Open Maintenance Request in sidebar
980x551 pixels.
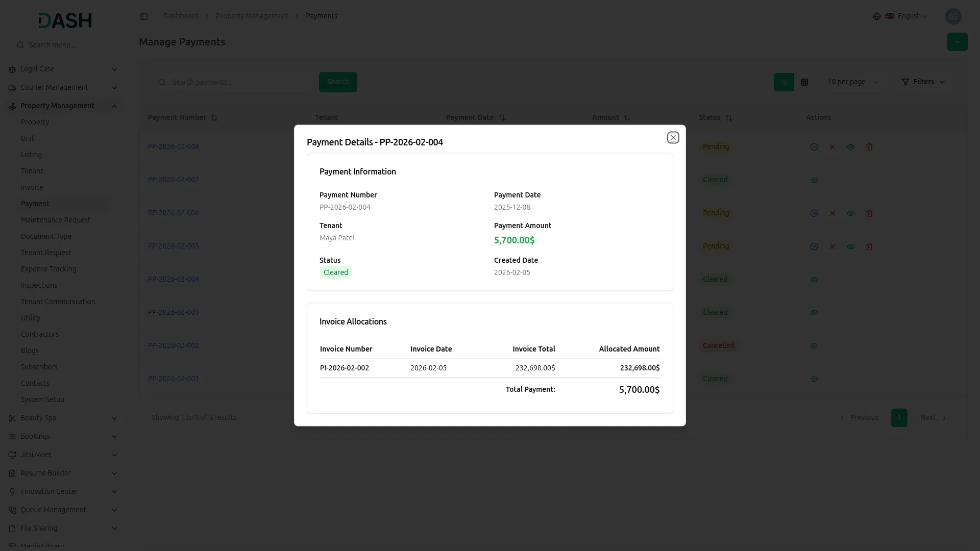56,220
